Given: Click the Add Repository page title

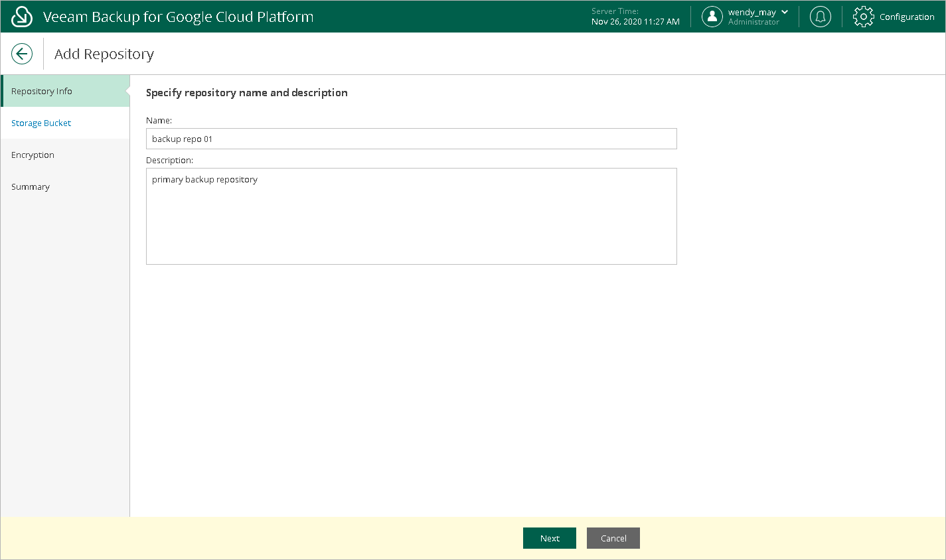Looking at the screenshot, I should (x=104, y=54).
